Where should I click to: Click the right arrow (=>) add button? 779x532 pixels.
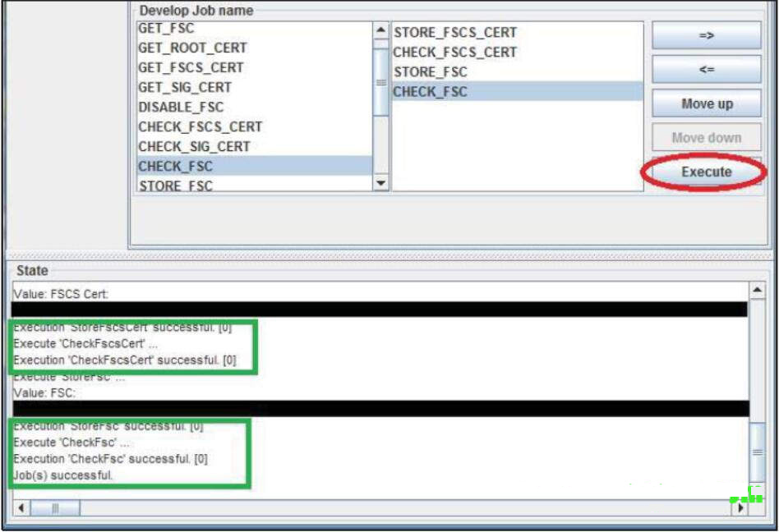coord(706,35)
